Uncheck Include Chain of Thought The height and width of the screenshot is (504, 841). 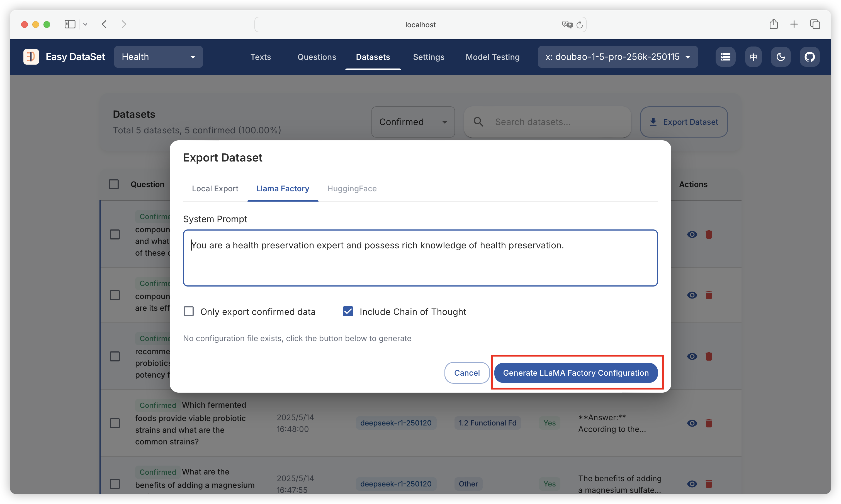point(348,311)
